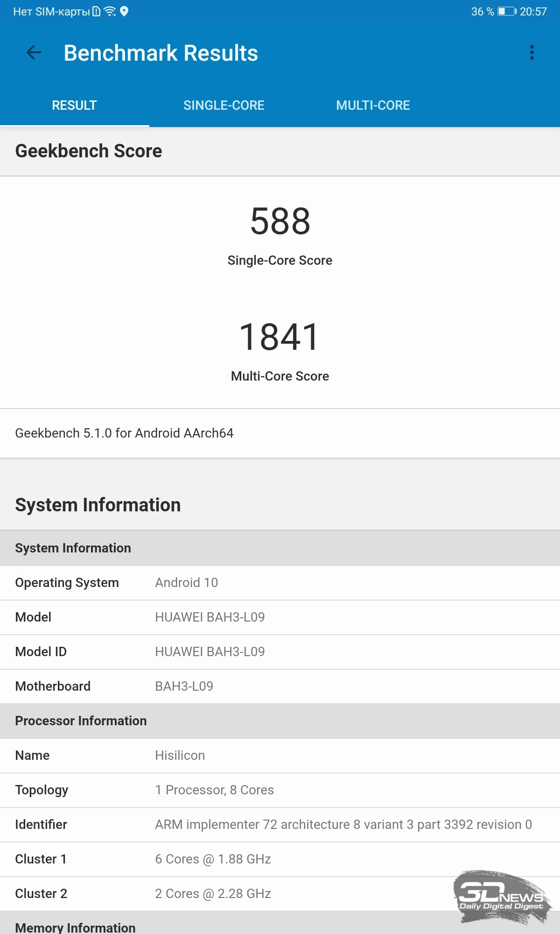Tap the battery status icon
Viewport: 560px width, 934px height.
(x=507, y=12)
